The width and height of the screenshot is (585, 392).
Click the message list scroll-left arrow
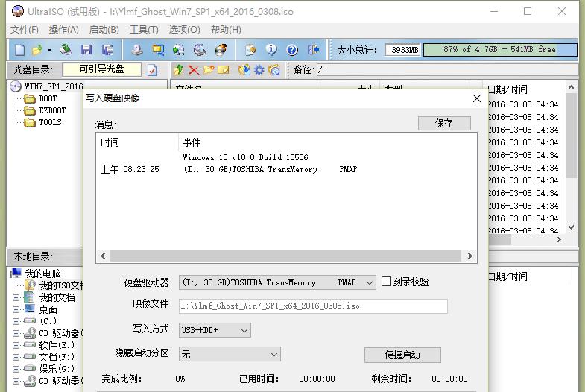(103, 256)
